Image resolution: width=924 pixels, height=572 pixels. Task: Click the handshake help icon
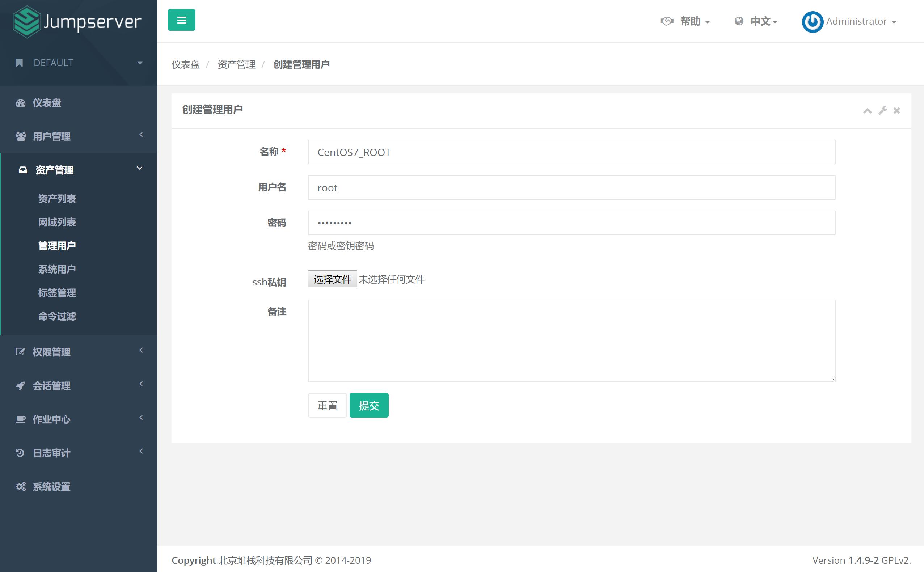pos(667,21)
